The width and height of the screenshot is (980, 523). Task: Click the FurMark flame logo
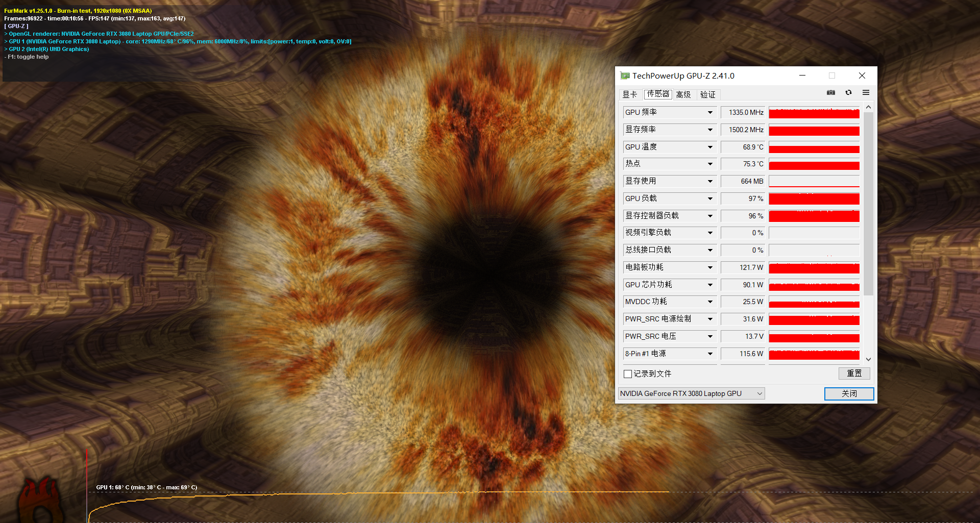(40, 500)
